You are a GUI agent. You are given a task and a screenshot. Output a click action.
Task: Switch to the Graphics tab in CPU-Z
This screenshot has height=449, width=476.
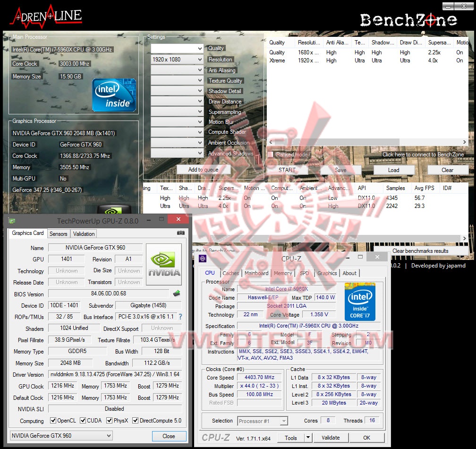coord(327,273)
